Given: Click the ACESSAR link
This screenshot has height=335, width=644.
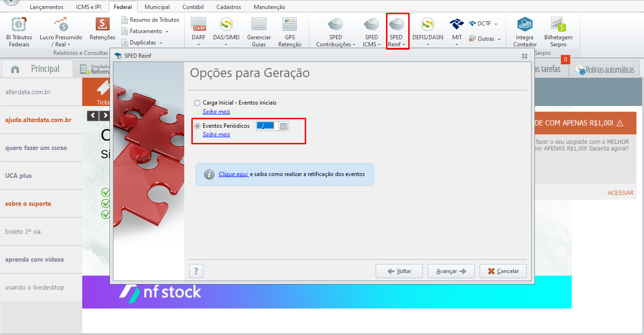Looking at the screenshot, I should [620, 193].
